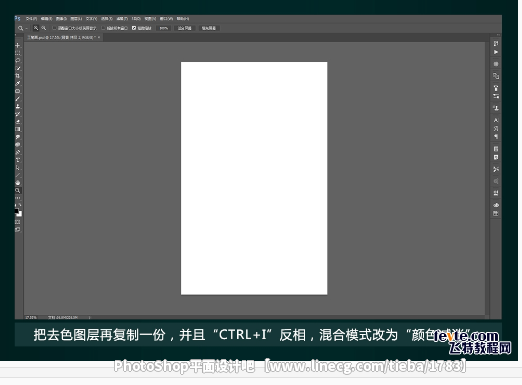The width and height of the screenshot is (522, 385).
Task: Select the Eyedropper tool
Action: pyautogui.click(x=18, y=84)
